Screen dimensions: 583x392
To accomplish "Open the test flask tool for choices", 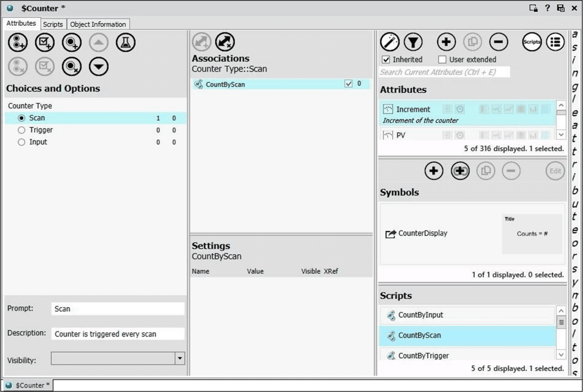I will (x=126, y=42).
